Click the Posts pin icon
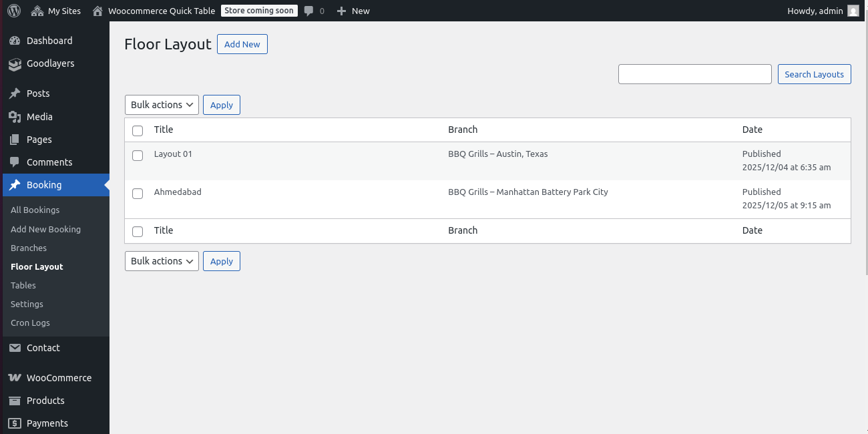The height and width of the screenshot is (434, 868). coord(15,93)
